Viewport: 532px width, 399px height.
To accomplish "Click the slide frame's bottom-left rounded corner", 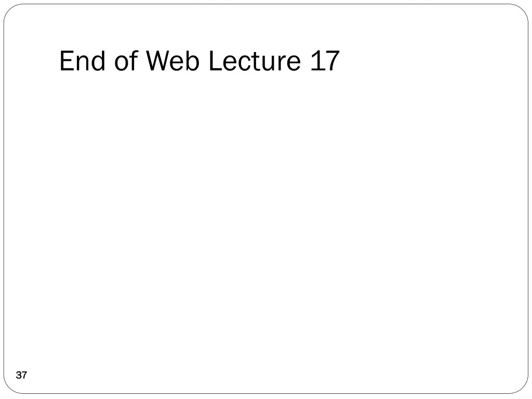I will click(x=9, y=388).
